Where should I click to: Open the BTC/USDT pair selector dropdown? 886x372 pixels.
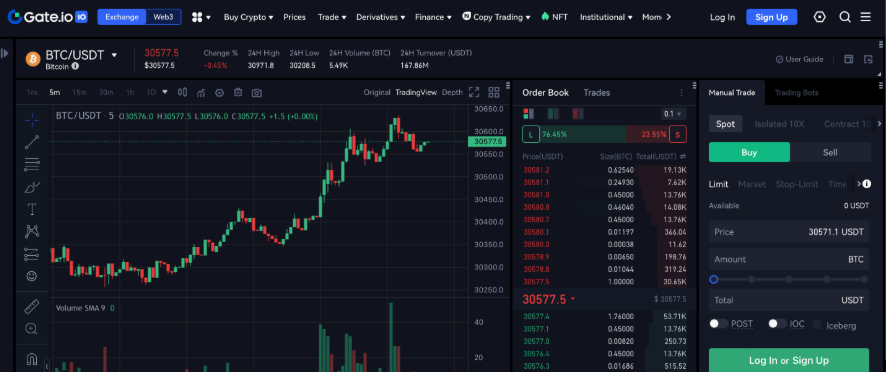[114, 55]
